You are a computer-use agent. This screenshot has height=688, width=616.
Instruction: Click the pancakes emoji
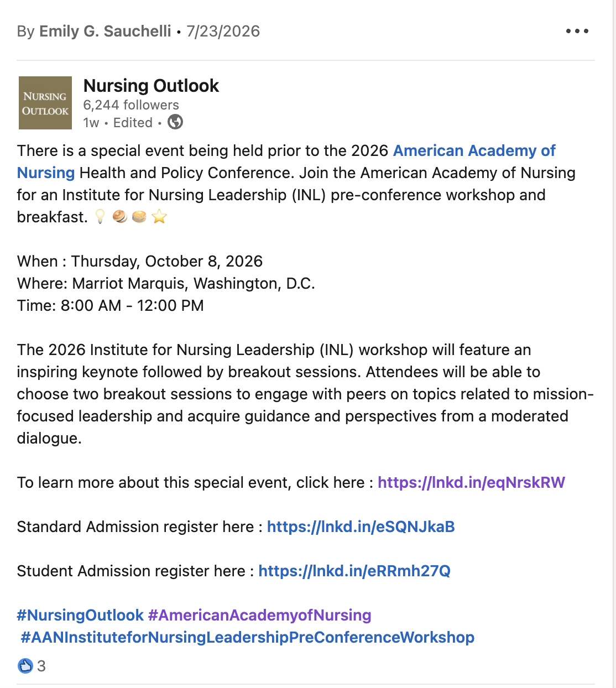(139, 216)
